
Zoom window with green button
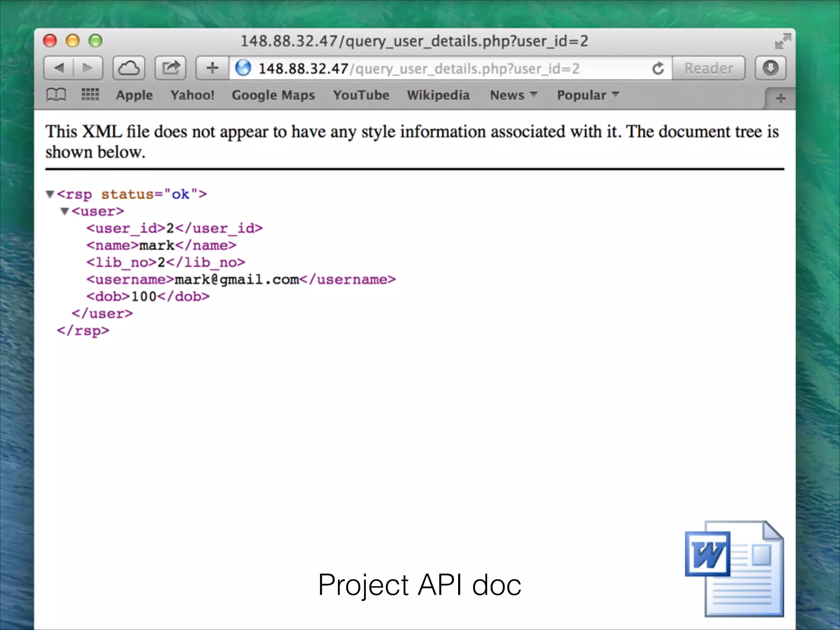pyautogui.click(x=96, y=41)
